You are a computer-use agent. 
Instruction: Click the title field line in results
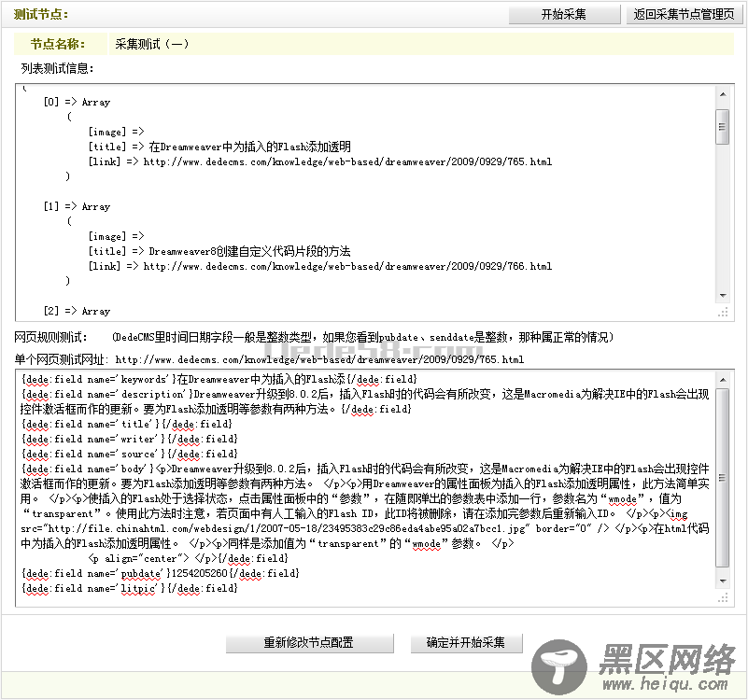127,424
